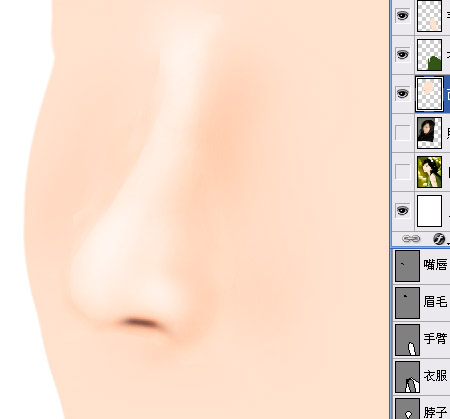Select the 嘴唇 path
Screen dimensions: 450x419
[x=421, y=266]
